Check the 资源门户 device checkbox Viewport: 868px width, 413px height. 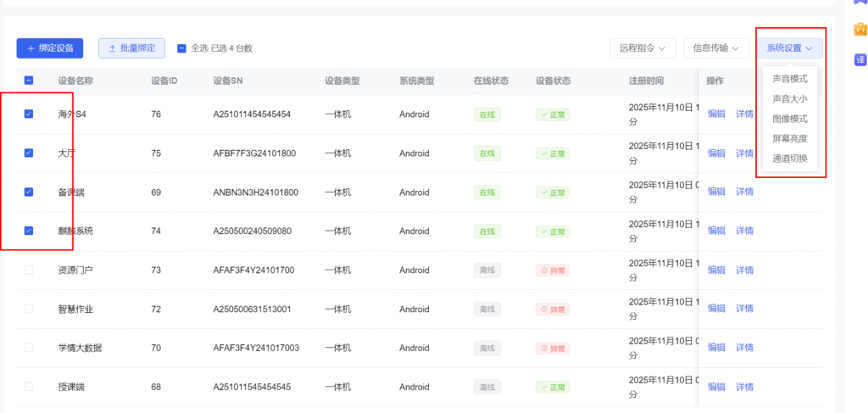click(29, 270)
